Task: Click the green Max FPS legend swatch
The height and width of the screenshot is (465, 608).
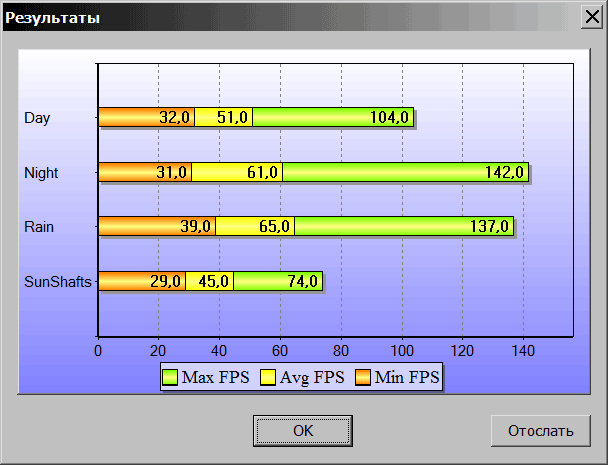Action: click(x=170, y=377)
